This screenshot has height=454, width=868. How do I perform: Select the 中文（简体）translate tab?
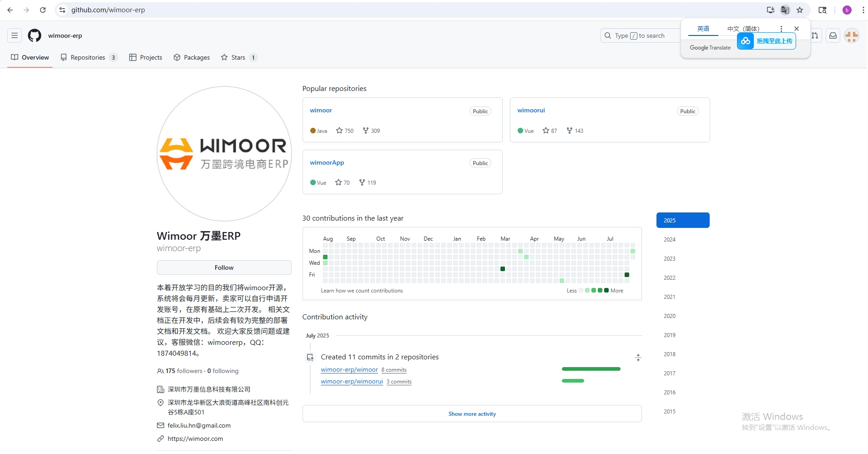pyautogui.click(x=743, y=29)
